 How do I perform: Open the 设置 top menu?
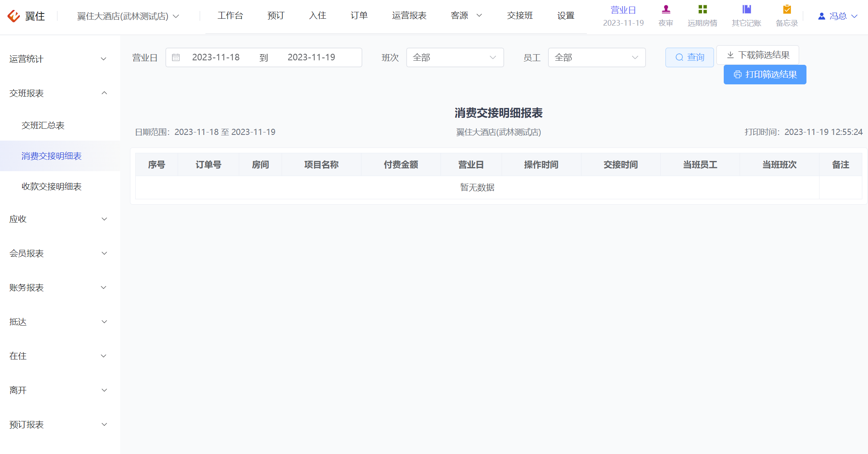pos(566,15)
